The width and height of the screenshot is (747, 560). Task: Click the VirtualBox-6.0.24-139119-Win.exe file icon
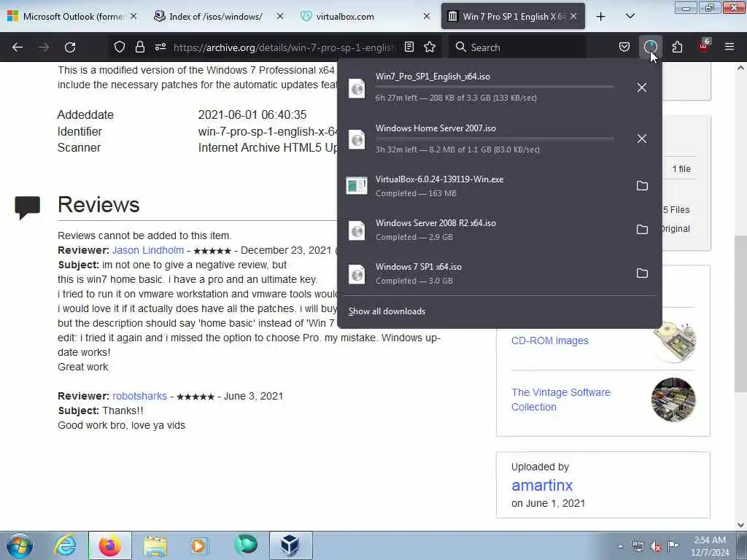click(357, 186)
